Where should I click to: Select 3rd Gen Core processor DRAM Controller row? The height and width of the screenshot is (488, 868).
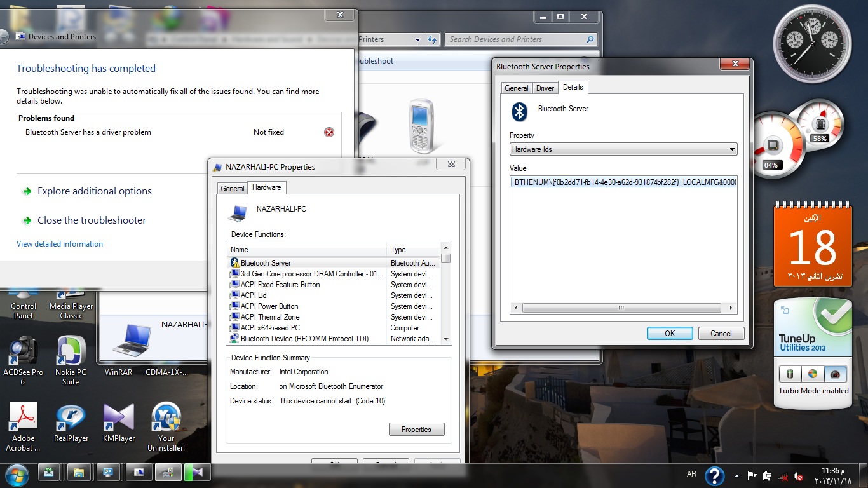[x=333, y=274]
